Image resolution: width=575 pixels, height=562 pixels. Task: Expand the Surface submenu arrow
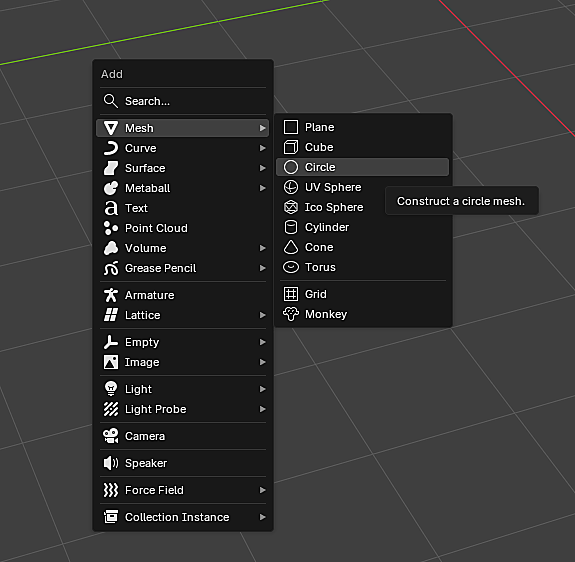pos(263,168)
